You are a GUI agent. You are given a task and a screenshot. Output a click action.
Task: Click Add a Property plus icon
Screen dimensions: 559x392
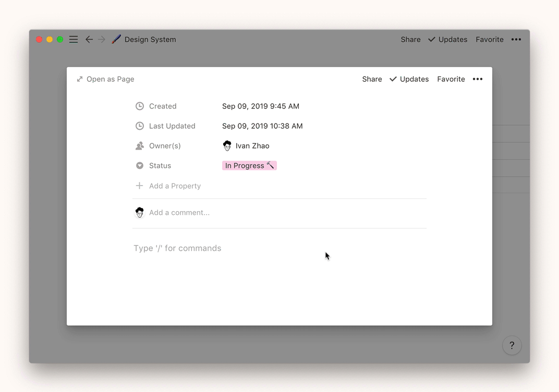click(140, 186)
